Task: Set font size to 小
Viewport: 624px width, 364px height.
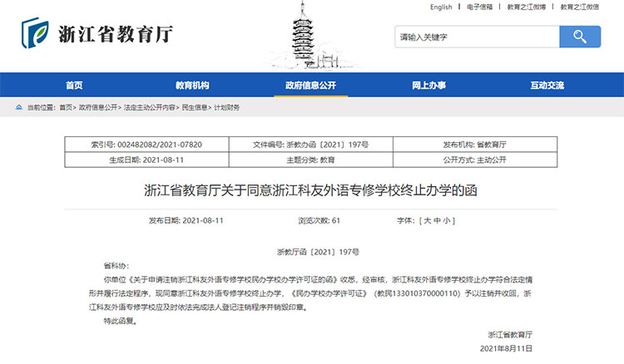Action: click(447, 220)
